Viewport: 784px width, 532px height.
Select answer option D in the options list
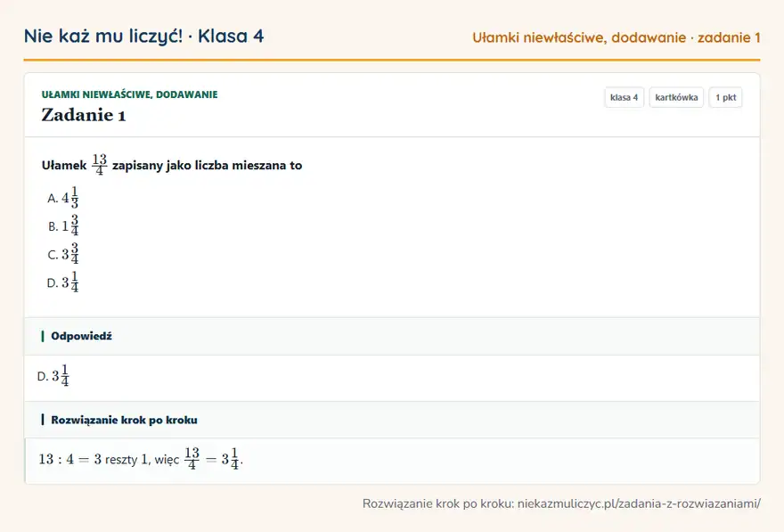(63, 282)
